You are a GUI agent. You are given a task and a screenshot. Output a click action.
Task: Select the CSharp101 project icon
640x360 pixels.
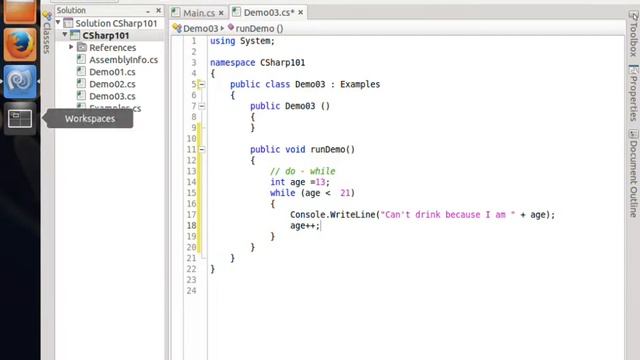pyautogui.click(x=75, y=36)
